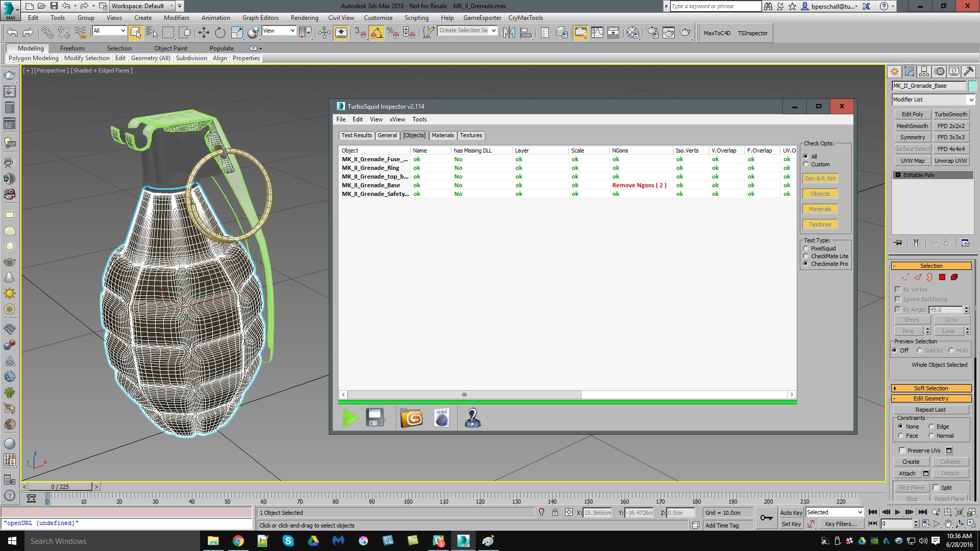Open the xView menu in Inspector
Screen dimensions: 980x551
pos(397,119)
